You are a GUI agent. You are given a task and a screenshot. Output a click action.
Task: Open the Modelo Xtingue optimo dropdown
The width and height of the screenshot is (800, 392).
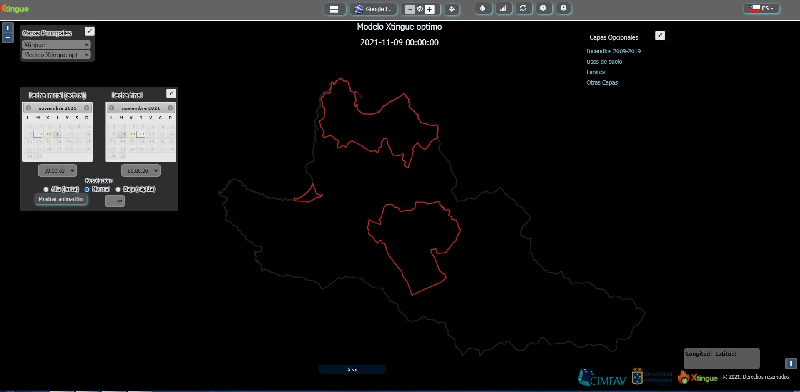(x=56, y=54)
